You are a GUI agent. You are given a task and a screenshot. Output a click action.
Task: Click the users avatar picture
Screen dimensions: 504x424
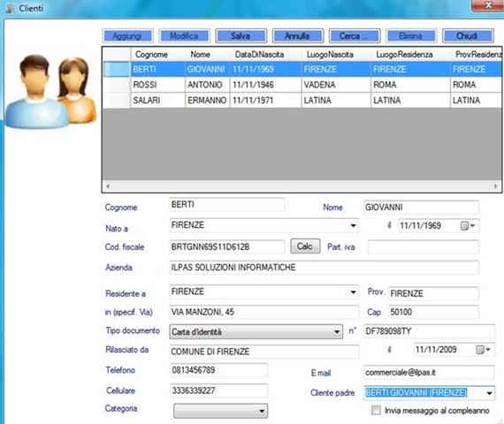pyautogui.click(x=50, y=91)
